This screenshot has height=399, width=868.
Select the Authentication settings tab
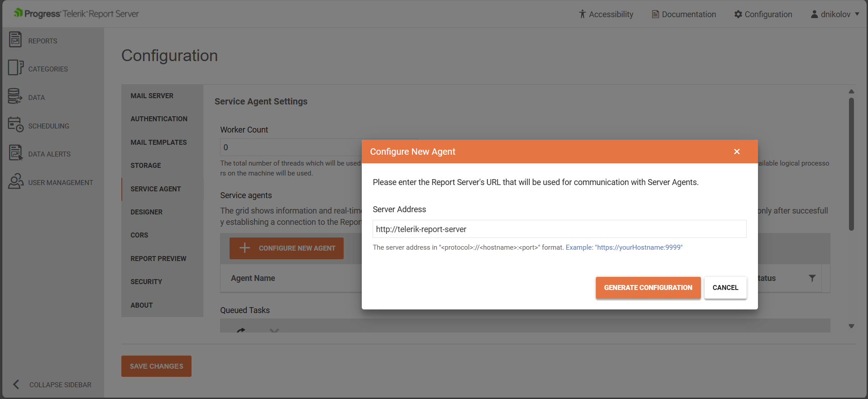pyautogui.click(x=162, y=119)
